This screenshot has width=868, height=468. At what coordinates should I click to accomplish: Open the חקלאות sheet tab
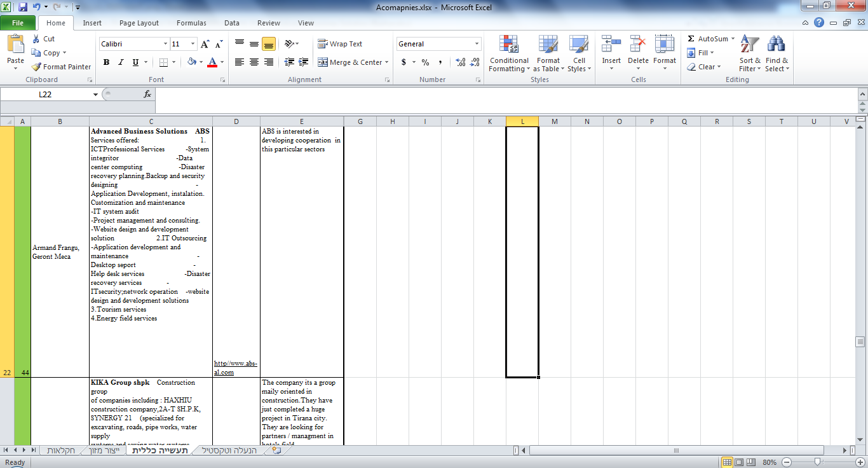click(60, 450)
